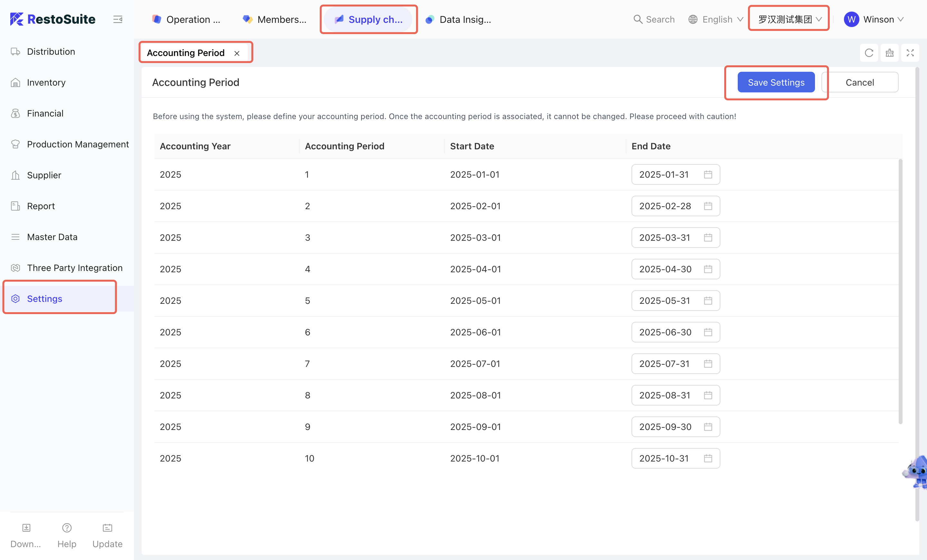The image size is (927, 560).
Task: Click the 2025-10-31 end date field
Action: coord(664,458)
